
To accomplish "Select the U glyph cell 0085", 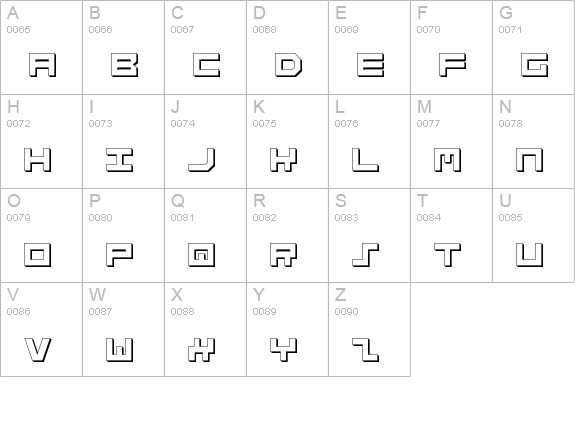I will [x=534, y=235].
